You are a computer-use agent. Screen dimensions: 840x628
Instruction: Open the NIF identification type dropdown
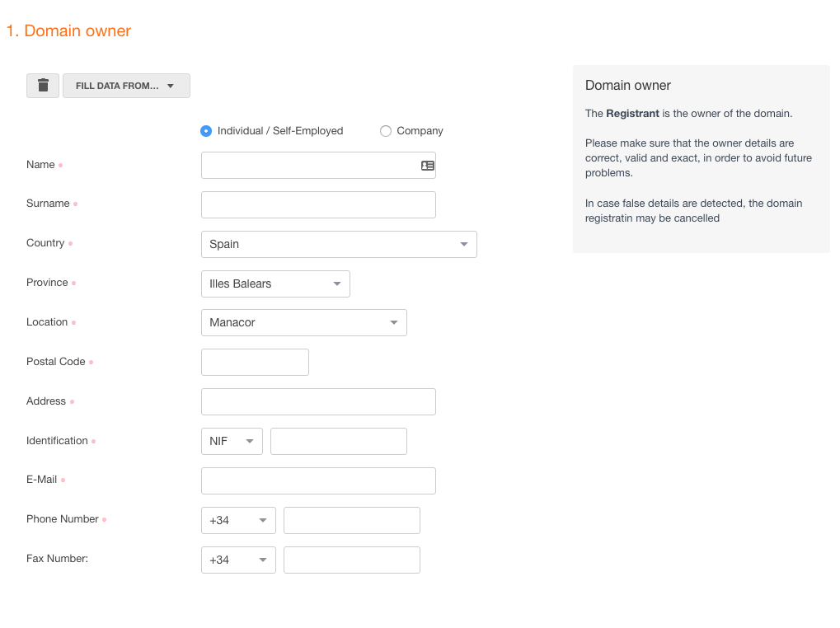pyautogui.click(x=232, y=441)
